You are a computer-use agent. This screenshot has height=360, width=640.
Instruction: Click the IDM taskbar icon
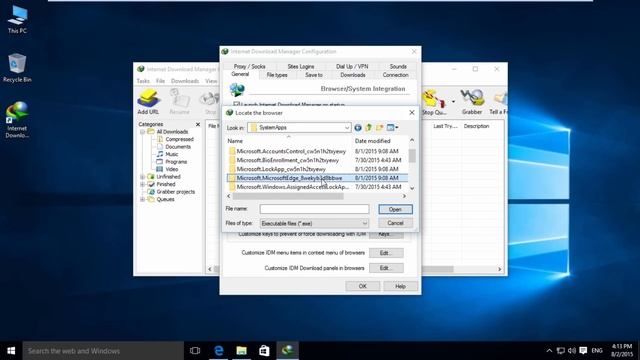point(287,351)
